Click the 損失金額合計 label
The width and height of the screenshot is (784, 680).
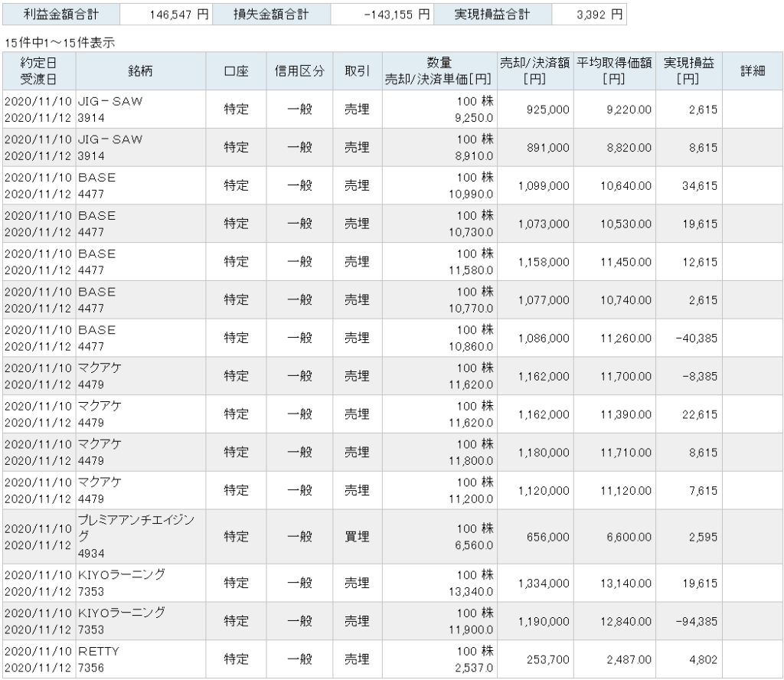click(272, 15)
